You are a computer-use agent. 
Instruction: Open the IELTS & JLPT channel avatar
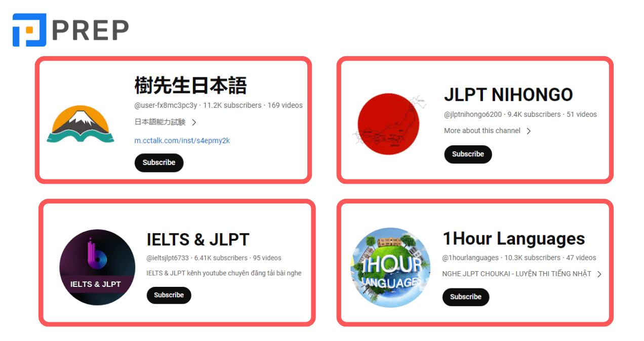(x=97, y=267)
